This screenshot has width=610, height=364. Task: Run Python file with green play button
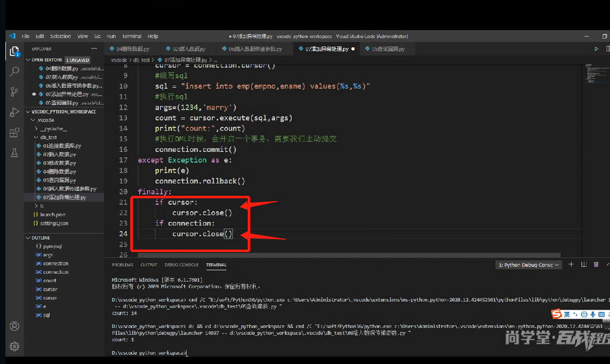pyautogui.click(x=596, y=49)
